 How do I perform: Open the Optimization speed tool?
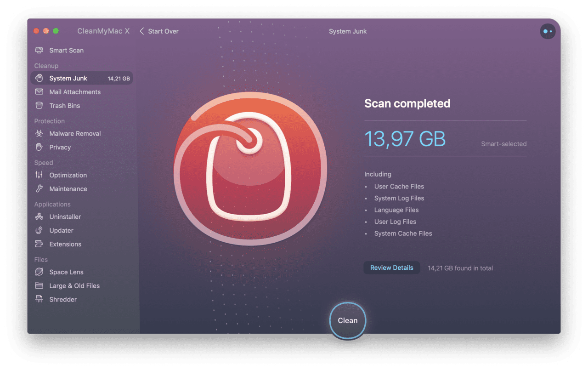(68, 175)
